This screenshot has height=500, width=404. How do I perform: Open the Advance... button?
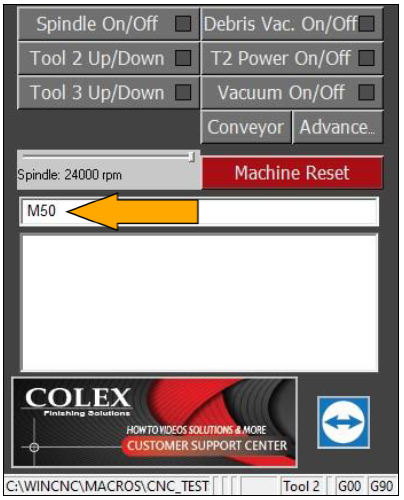338,127
